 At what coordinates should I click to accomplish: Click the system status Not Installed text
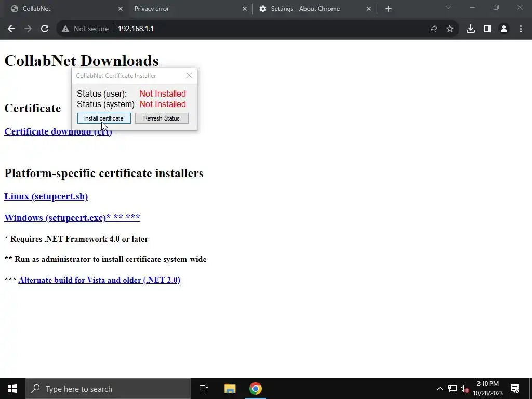tap(163, 104)
